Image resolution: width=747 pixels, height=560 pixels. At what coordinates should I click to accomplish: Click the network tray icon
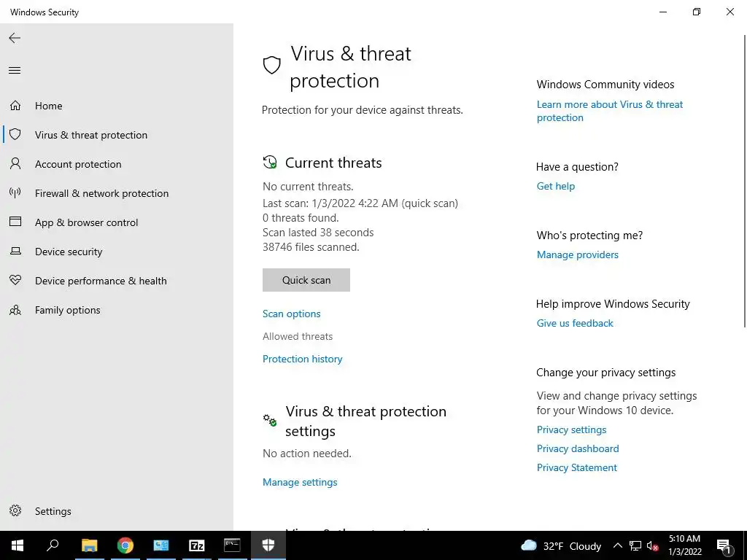[x=635, y=546]
